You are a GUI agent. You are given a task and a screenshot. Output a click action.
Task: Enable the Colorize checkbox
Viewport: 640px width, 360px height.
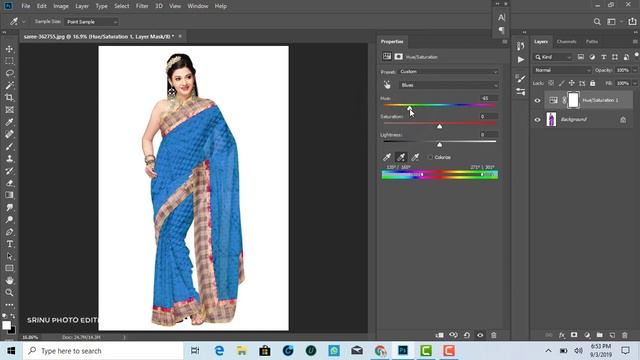(430, 157)
